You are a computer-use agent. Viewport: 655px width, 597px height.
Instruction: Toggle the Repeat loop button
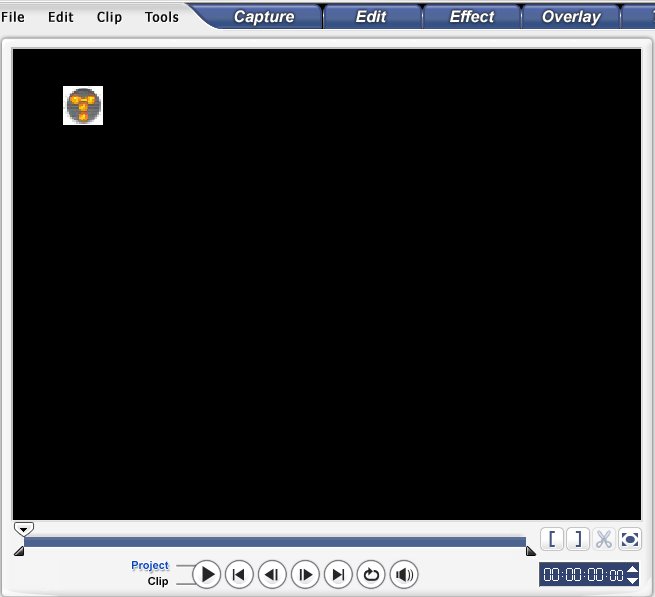click(x=371, y=574)
